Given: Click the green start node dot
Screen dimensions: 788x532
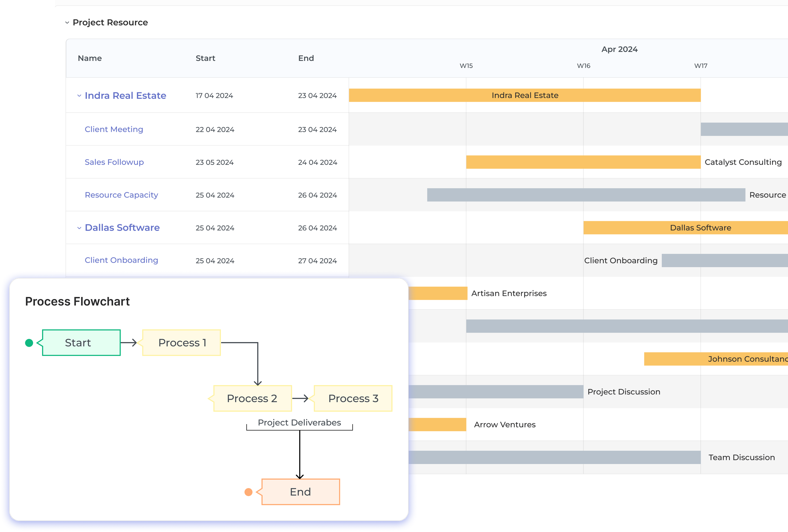Looking at the screenshot, I should pyautogui.click(x=29, y=343).
